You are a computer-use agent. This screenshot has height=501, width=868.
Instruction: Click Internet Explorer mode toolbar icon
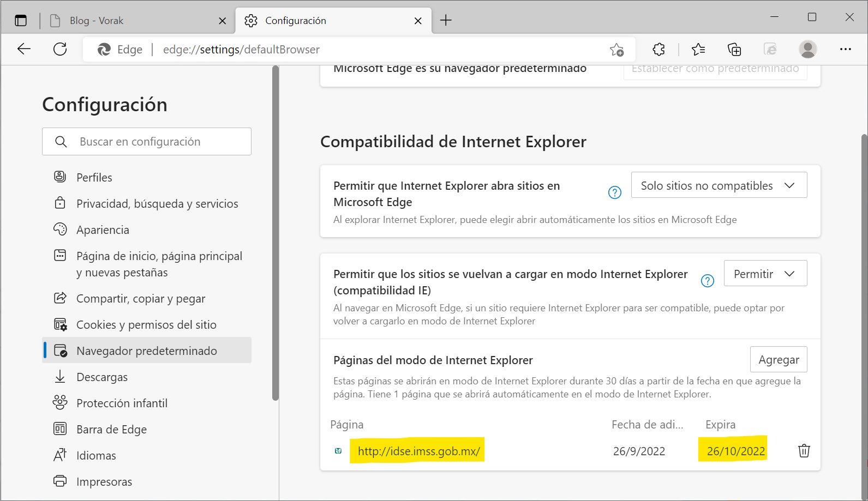[x=770, y=50]
